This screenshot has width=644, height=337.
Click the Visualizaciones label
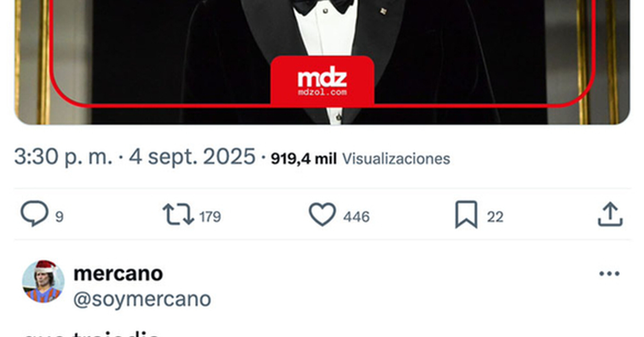click(396, 159)
